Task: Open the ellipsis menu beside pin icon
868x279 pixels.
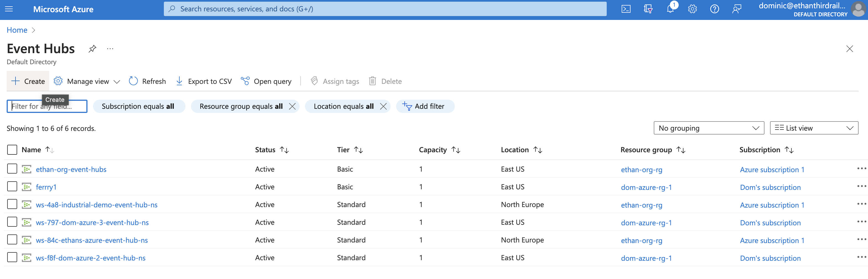Action: point(110,48)
